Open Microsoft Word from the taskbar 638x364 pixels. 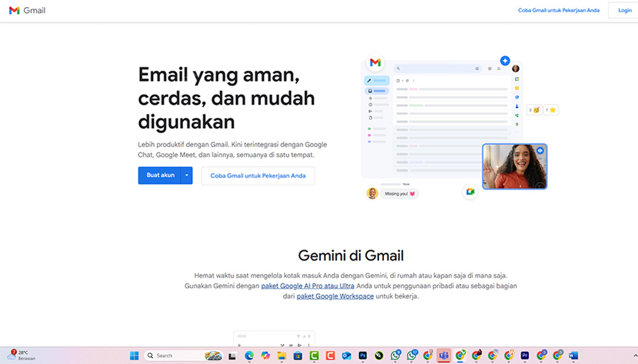(x=574, y=356)
